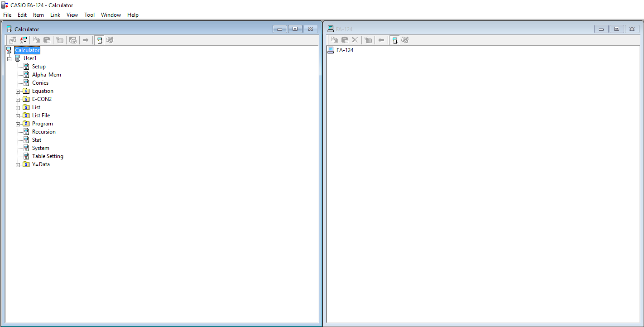Click Copy icon in FA-124 window toolbar

point(334,40)
